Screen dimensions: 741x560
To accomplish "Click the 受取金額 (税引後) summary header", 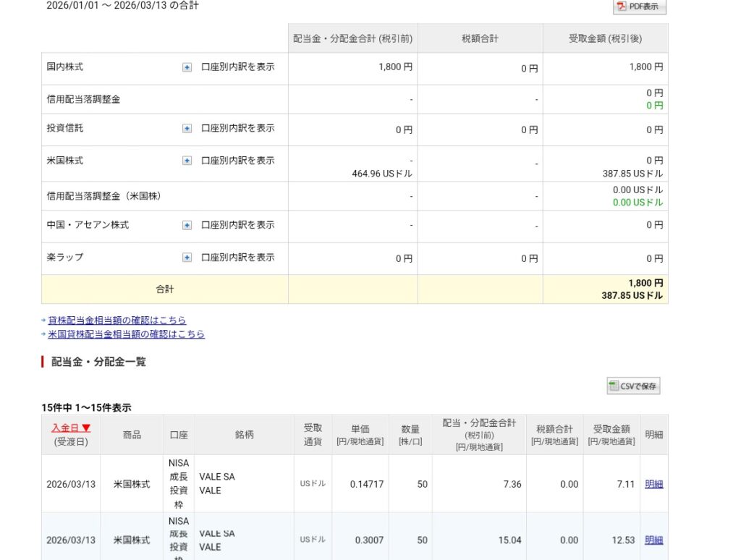I will (605, 38).
